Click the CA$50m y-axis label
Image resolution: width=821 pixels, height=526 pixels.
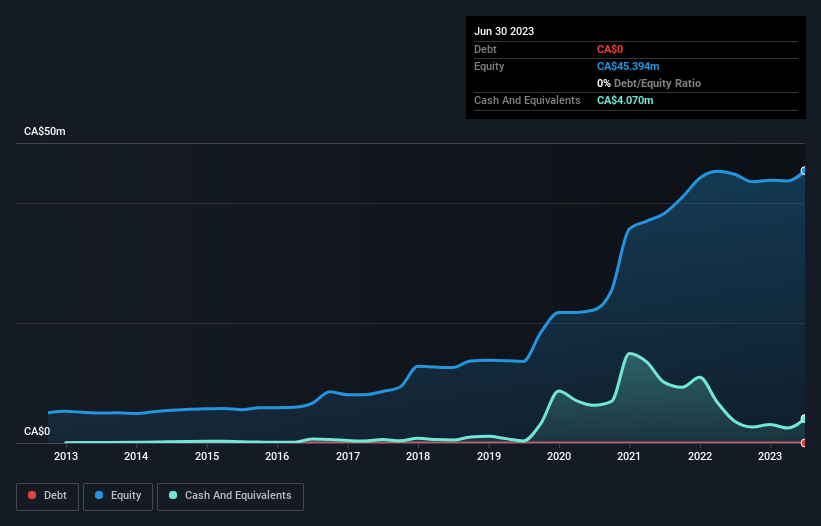tap(45, 131)
